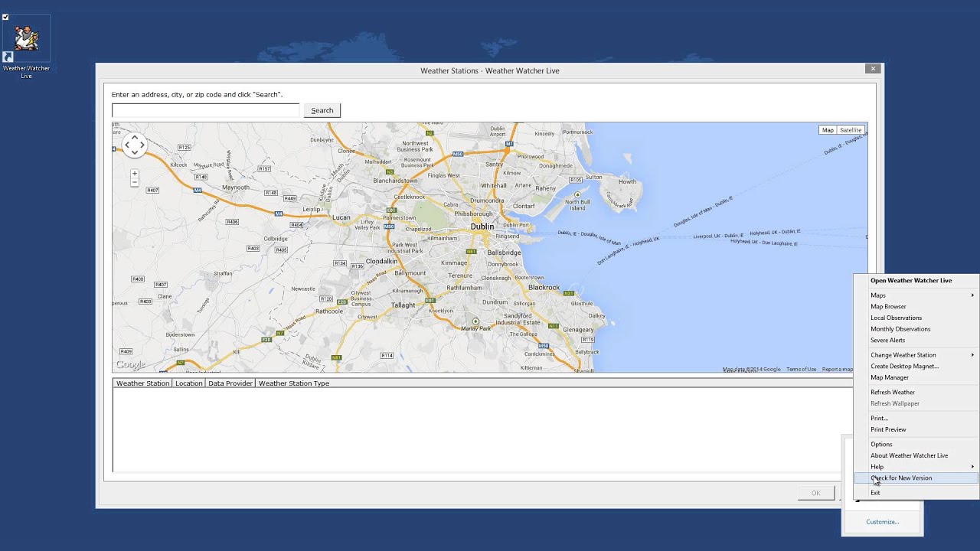Click the address search text field
This screenshot has width=980, height=551.
coord(205,110)
